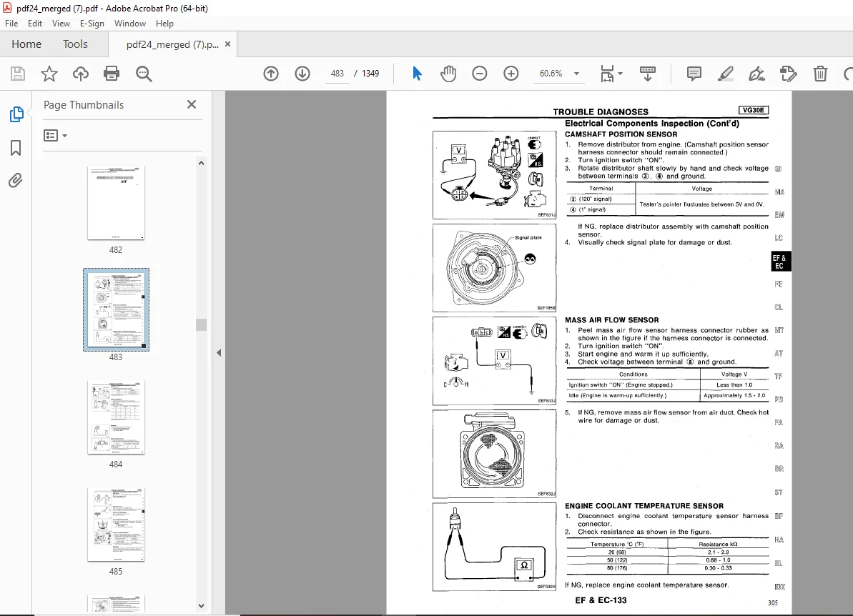Add a sticky note comment
This screenshot has height=616, width=853.
(694, 74)
